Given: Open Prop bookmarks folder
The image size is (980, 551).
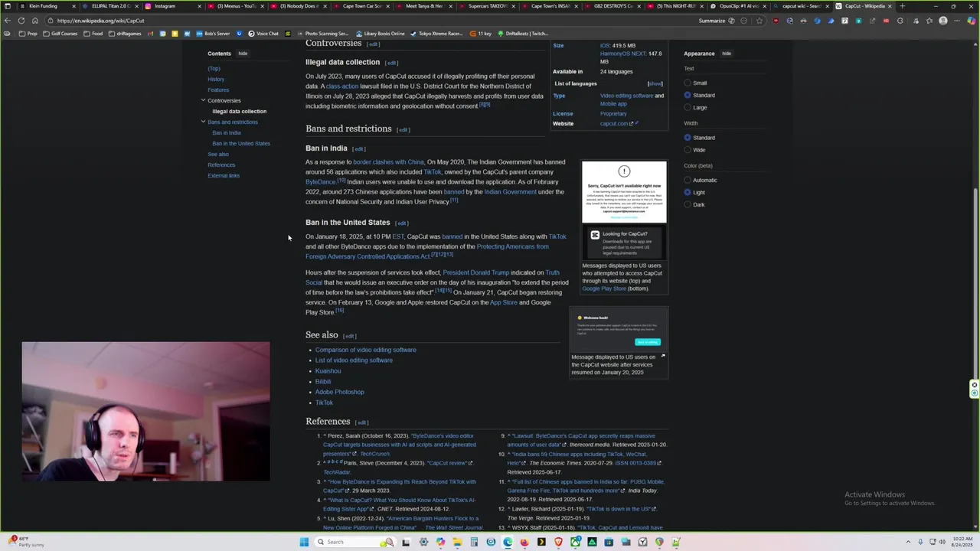Looking at the screenshot, I should tap(28, 34).
